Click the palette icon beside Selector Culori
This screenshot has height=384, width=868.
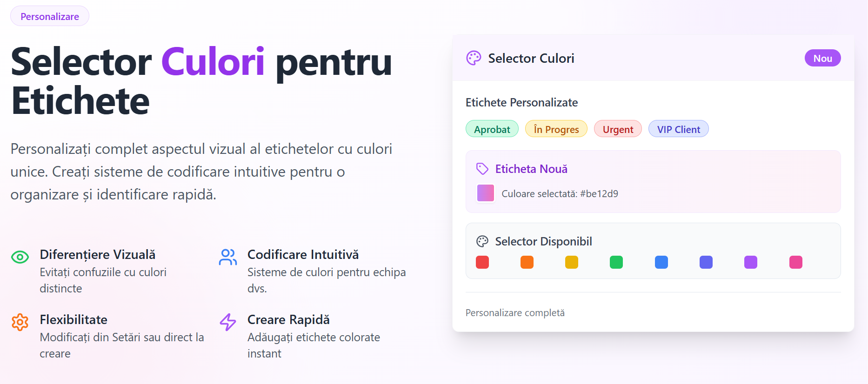(474, 58)
